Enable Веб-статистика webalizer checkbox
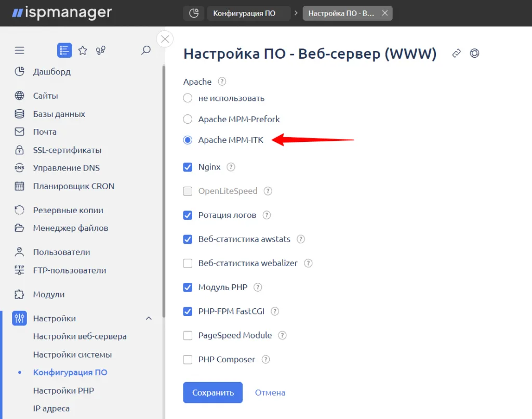This screenshot has width=532, height=419. tap(188, 263)
